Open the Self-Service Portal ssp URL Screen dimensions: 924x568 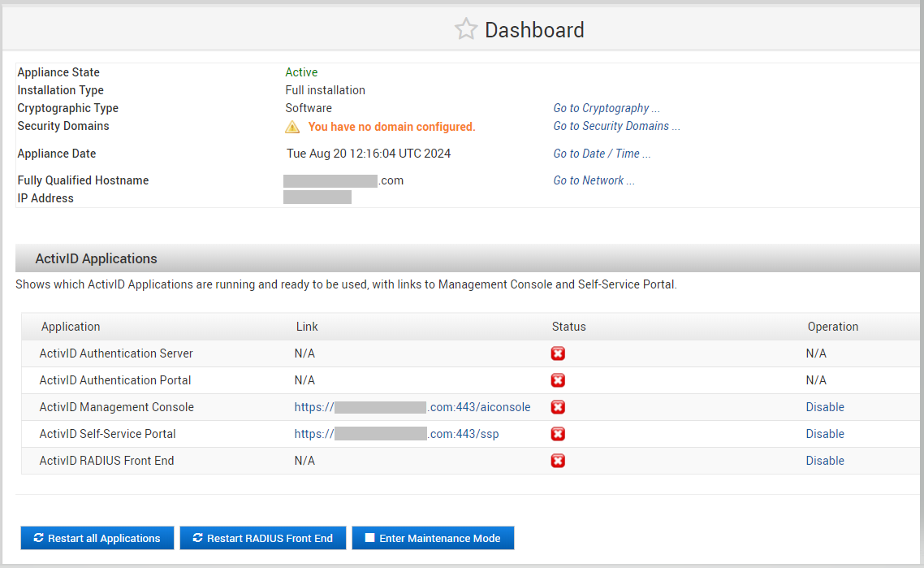tap(396, 434)
